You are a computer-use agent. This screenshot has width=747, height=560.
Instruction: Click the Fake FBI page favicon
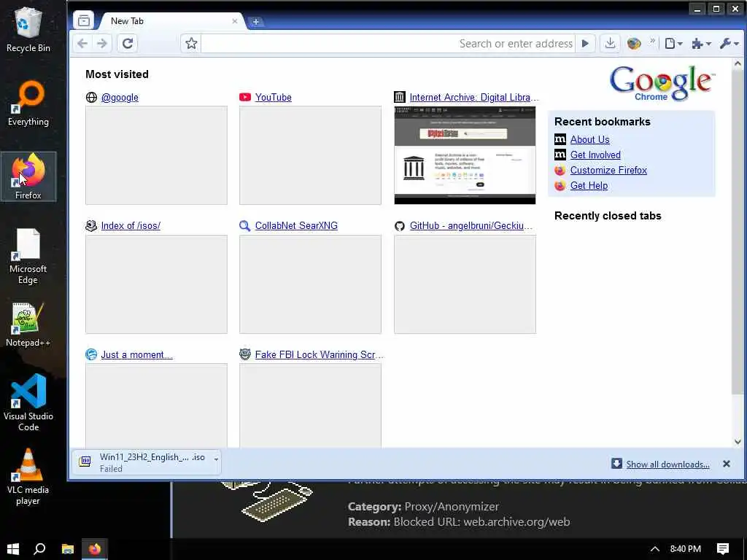point(245,354)
